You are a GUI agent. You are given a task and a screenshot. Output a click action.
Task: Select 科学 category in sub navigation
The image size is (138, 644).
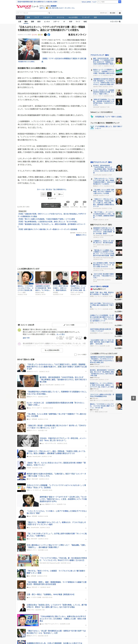point(71,21)
